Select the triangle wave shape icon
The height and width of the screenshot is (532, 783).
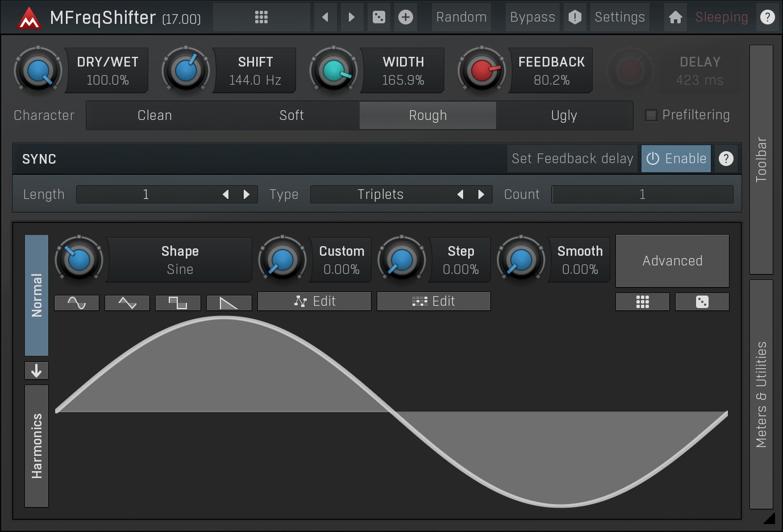pyautogui.click(x=127, y=303)
